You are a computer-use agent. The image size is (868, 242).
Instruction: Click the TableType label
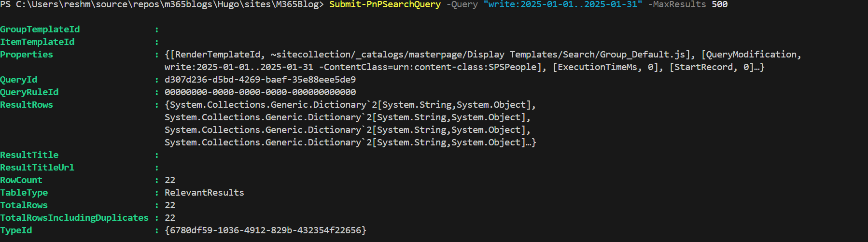(x=24, y=193)
